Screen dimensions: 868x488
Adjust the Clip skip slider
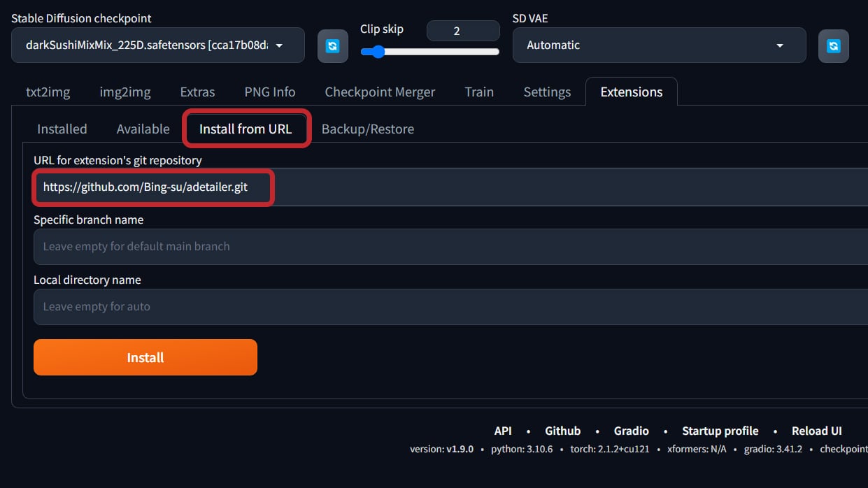tap(430, 52)
